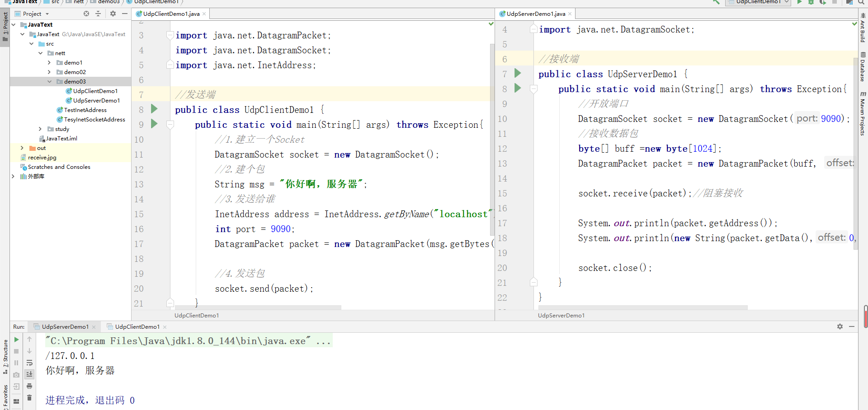This screenshot has height=410, width=868.
Task: Click UdpServerDemo1 breadcrumb below editor
Action: [561, 315]
